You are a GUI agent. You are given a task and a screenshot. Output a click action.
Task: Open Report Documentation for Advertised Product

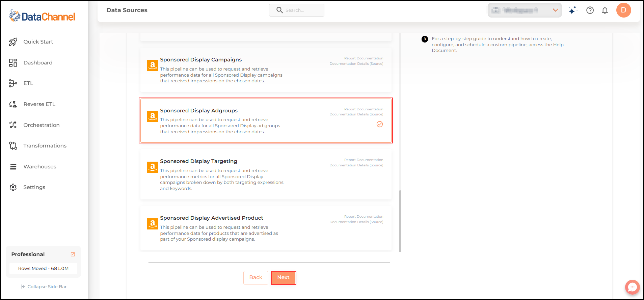click(x=364, y=217)
